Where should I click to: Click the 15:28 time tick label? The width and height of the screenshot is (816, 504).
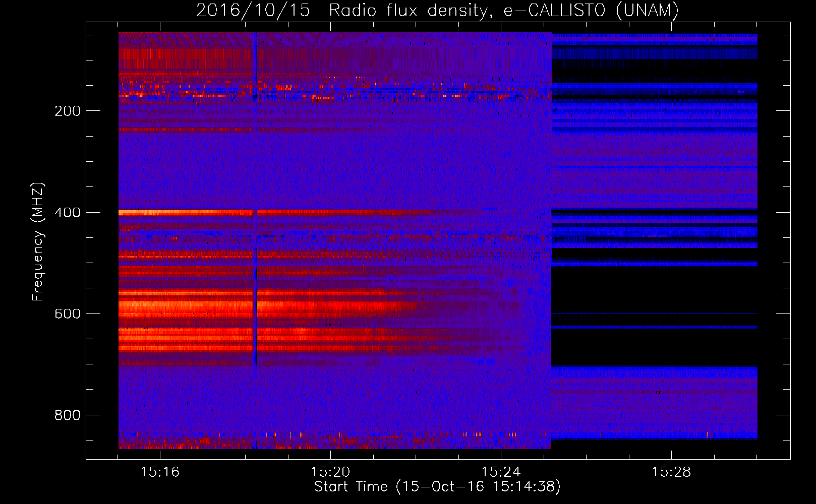(x=671, y=472)
